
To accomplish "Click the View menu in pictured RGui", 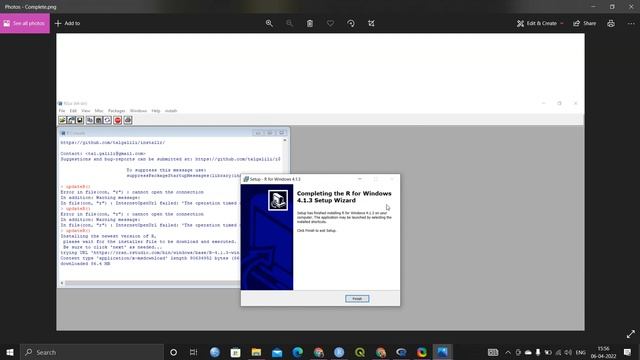I will [85, 111].
